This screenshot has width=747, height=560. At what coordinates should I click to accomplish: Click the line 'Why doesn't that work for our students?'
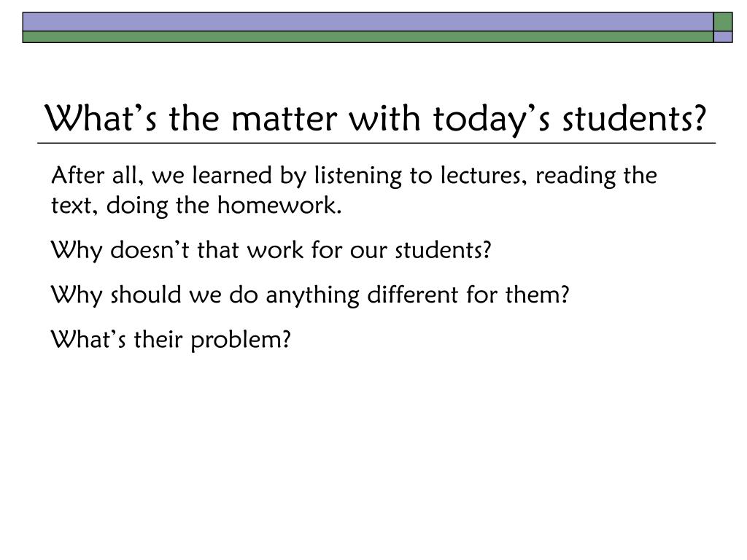click(x=271, y=250)
